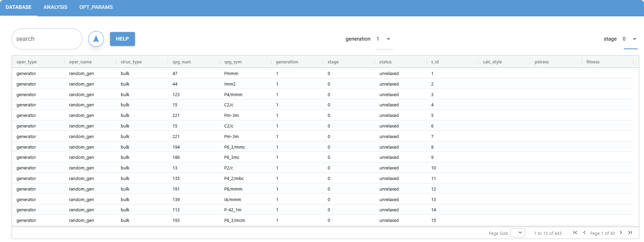
Task: Go to previous page of table
Action: point(584,232)
